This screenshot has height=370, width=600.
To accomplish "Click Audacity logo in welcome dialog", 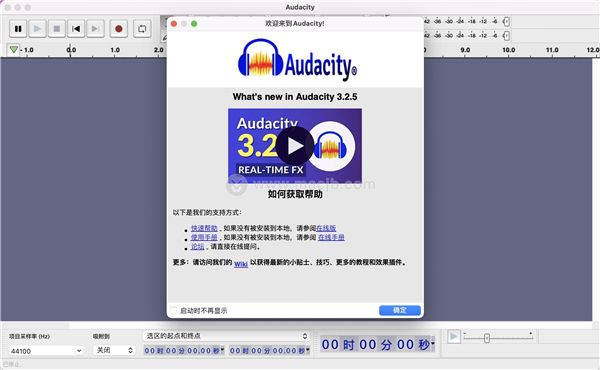I will tap(298, 60).
